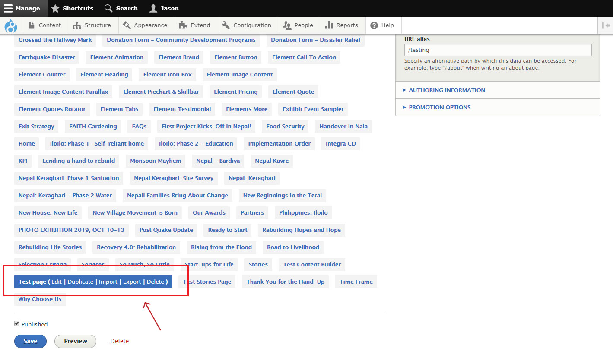Expand the Authoring Information section
Viewport: 613px width, 364px height.
click(x=447, y=90)
